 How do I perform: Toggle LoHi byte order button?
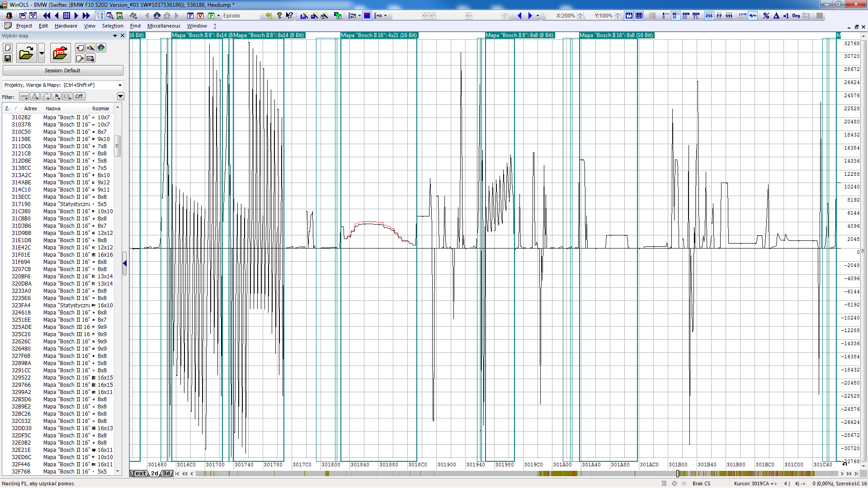click(742, 15)
